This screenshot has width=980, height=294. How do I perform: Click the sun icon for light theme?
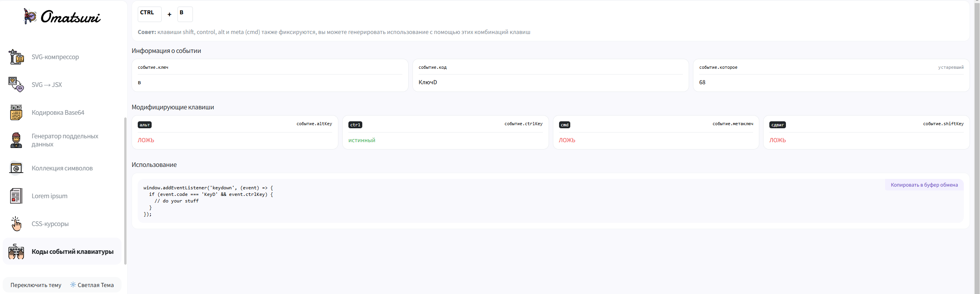pos(73,285)
